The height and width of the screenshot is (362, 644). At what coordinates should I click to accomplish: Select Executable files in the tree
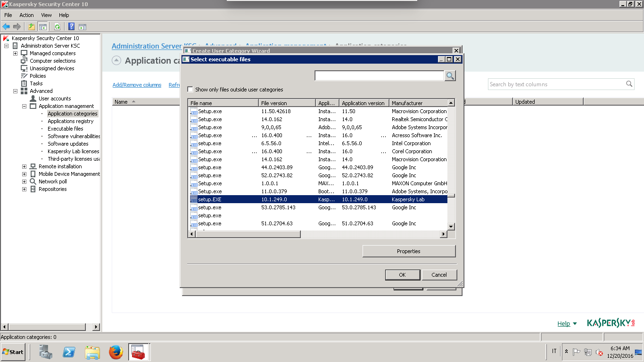(65, 129)
